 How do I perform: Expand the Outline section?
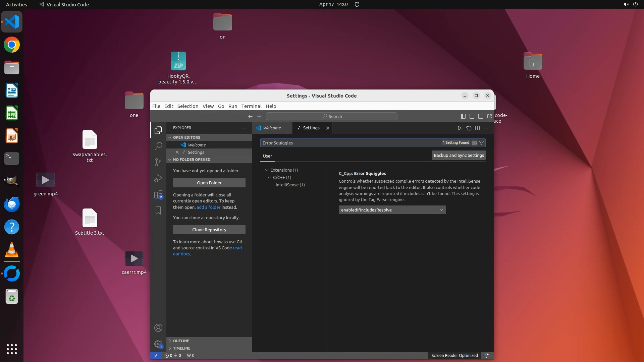(x=181, y=341)
